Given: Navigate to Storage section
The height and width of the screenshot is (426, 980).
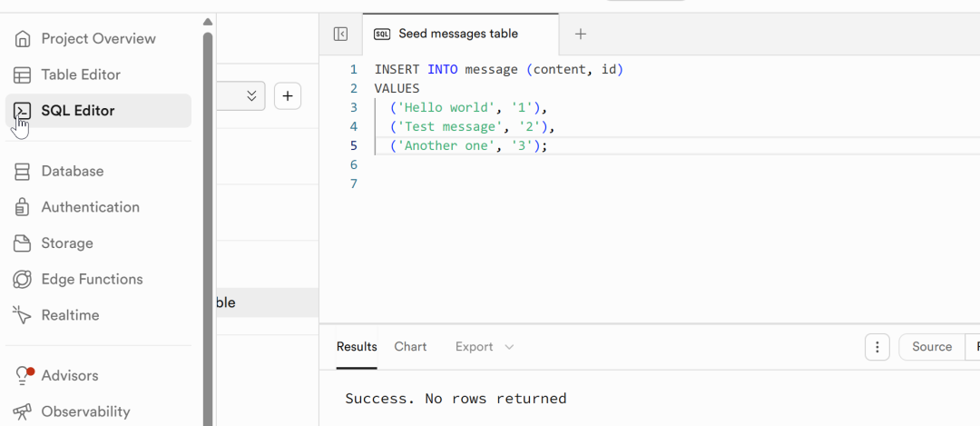Looking at the screenshot, I should 67,243.
